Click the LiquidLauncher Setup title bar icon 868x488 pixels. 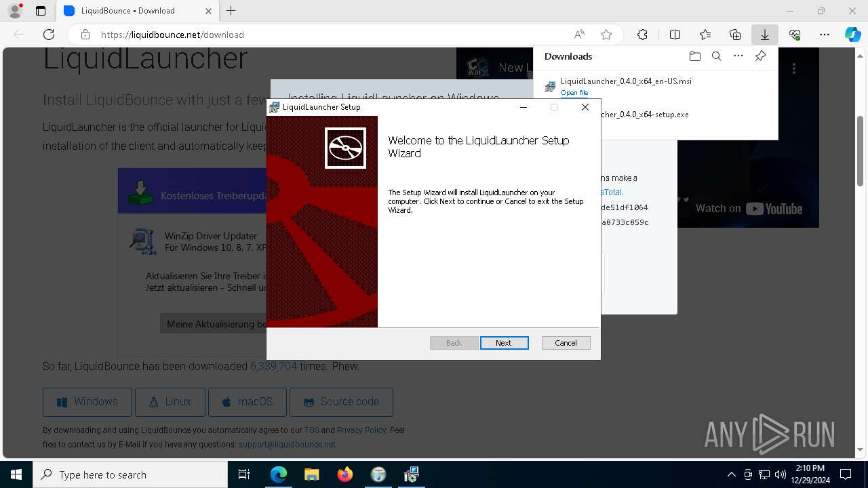pos(274,107)
